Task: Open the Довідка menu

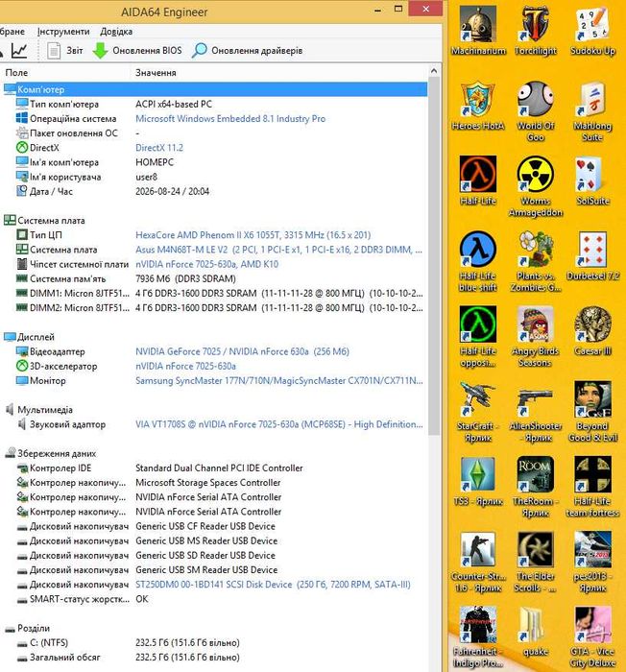Action: [x=116, y=32]
